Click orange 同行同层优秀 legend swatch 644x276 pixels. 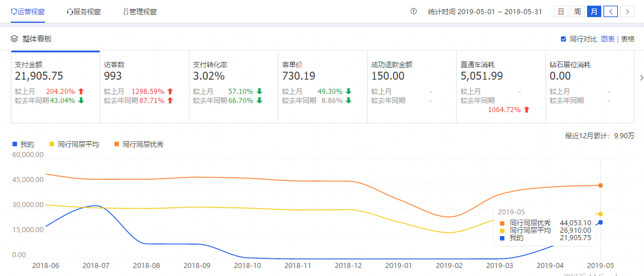tap(117, 145)
